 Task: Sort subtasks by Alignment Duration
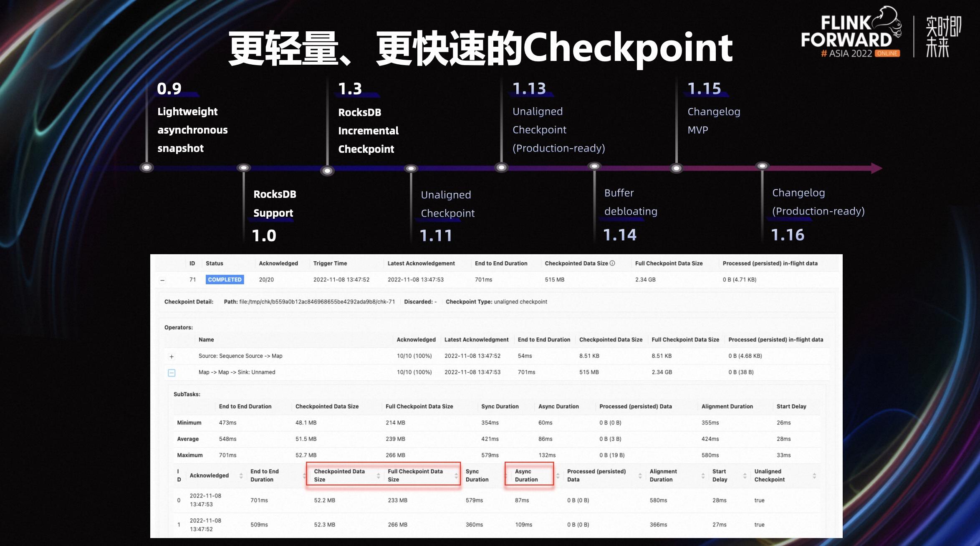[x=704, y=476]
